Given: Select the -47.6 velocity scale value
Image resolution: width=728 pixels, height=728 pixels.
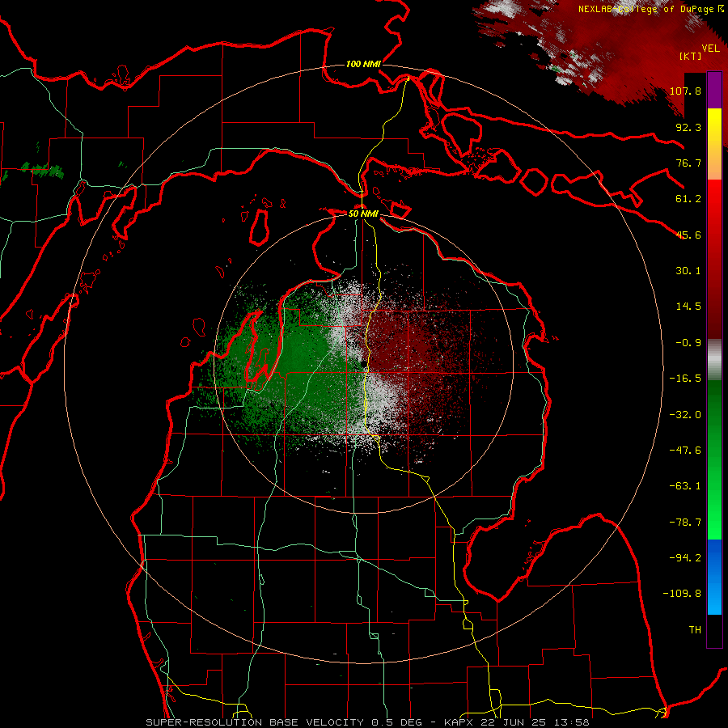Looking at the screenshot, I should (x=685, y=451).
